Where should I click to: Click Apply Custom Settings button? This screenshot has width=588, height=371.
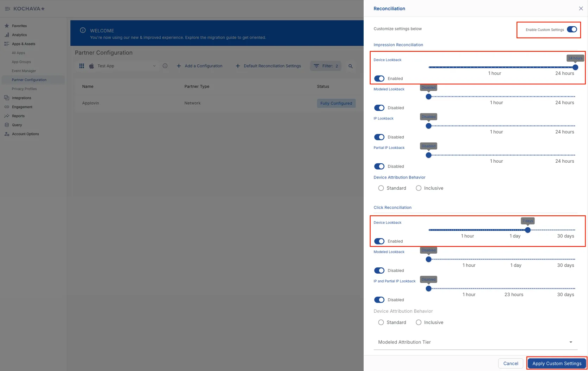click(557, 363)
